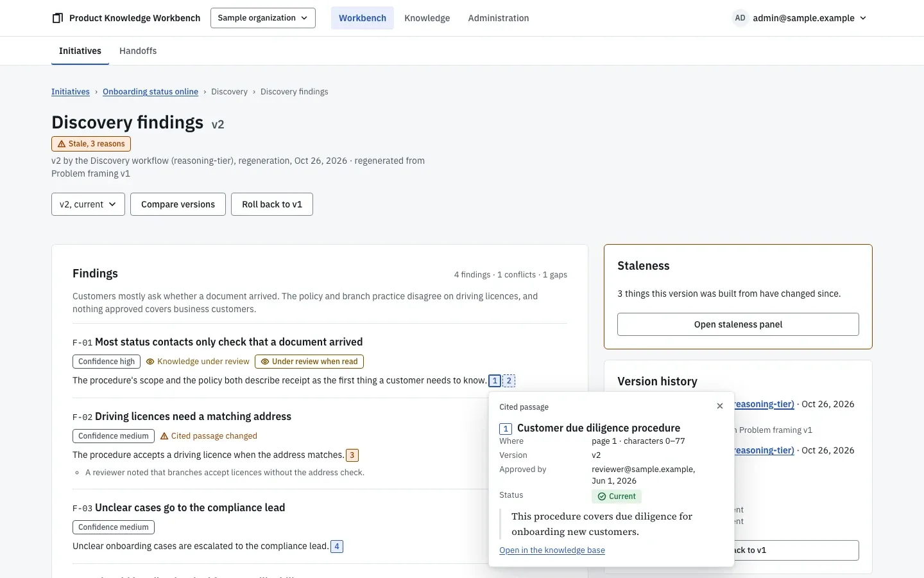Viewport: 924px width, 578px height.
Task: Click the '4 findings · 1 conflicts · 1 gaps' summary
Action: point(511,275)
